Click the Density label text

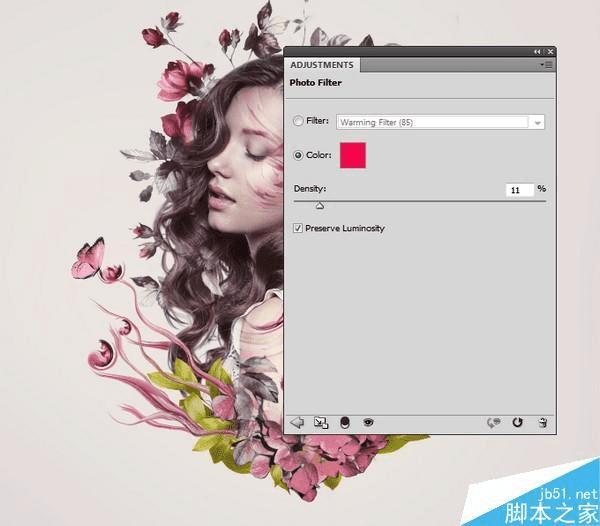click(310, 189)
